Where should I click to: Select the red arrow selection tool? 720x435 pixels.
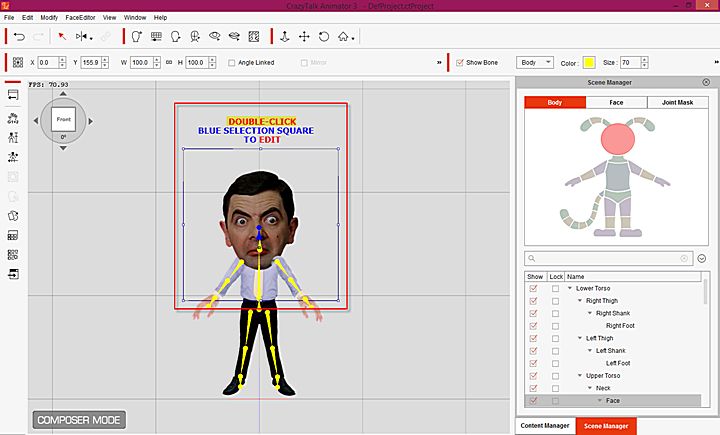pyautogui.click(x=61, y=37)
